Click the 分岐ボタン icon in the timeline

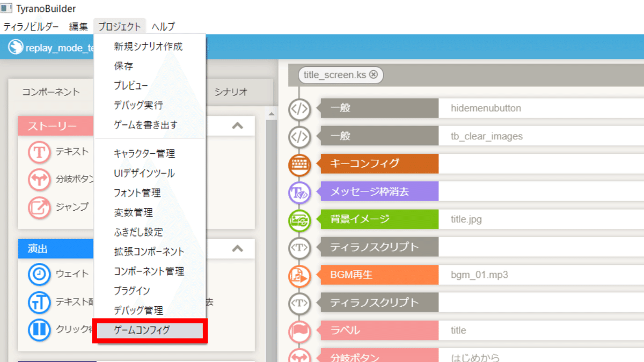299,356
